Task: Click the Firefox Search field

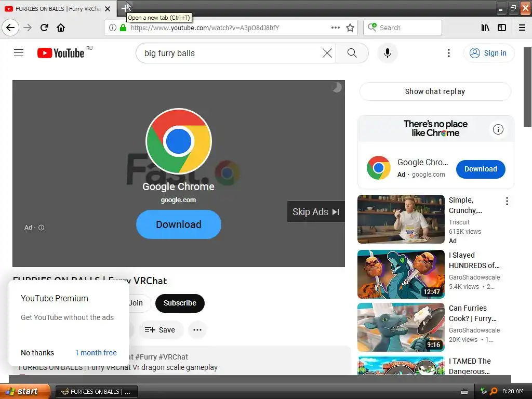Action: pos(403,28)
